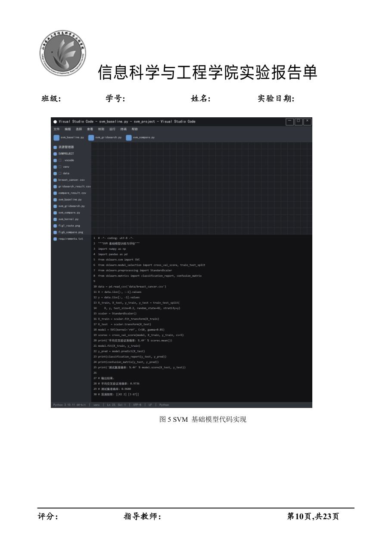392x555 pixels.
Task: Expand the venv folder
Action: [x=60, y=166]
